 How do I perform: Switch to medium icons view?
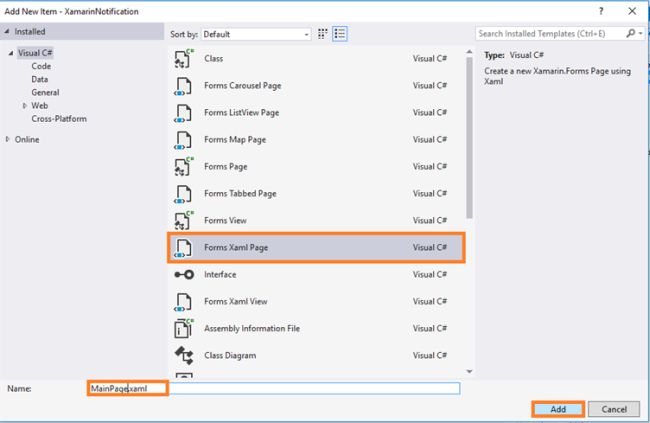[323, 34]
